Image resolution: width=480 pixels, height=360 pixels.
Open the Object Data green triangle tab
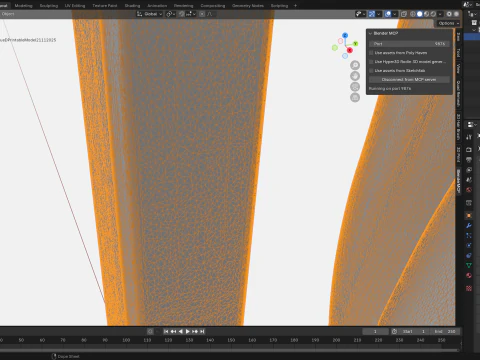pos(469,265)
